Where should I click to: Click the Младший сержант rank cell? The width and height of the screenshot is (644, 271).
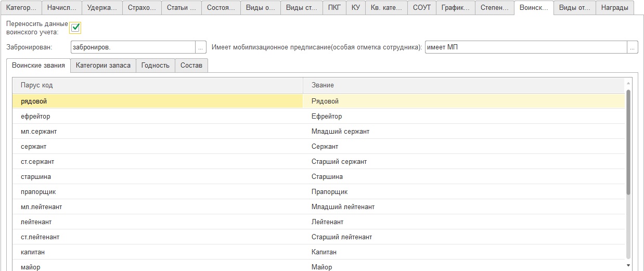click(463, 132)
